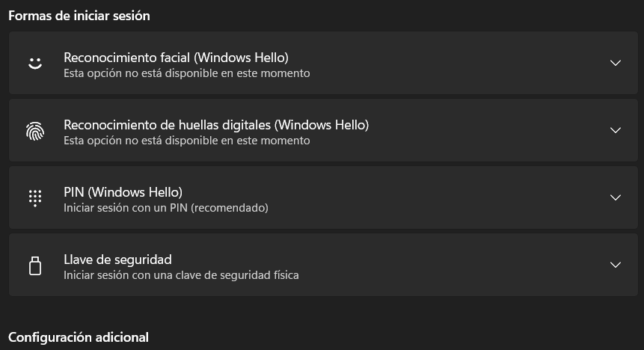Click the PIN keypad dots icon
Viewport: 644px width, 350px height.
coord(35,198)
